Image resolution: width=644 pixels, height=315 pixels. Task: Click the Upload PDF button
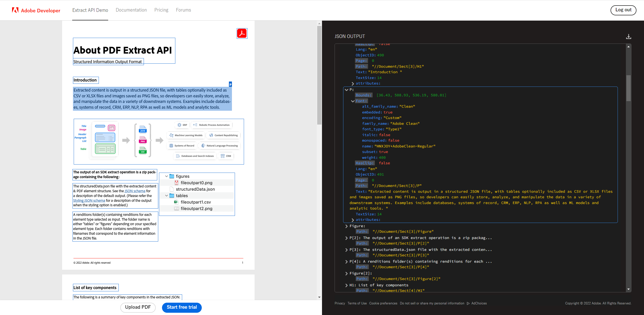point(138,307)
